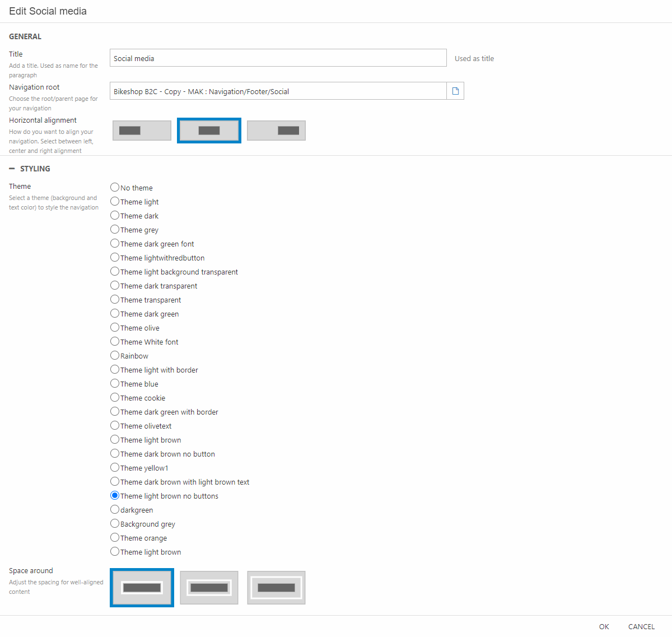672x637 pixels.
Task: Choose the medium space around option
Action: (209, 588)
